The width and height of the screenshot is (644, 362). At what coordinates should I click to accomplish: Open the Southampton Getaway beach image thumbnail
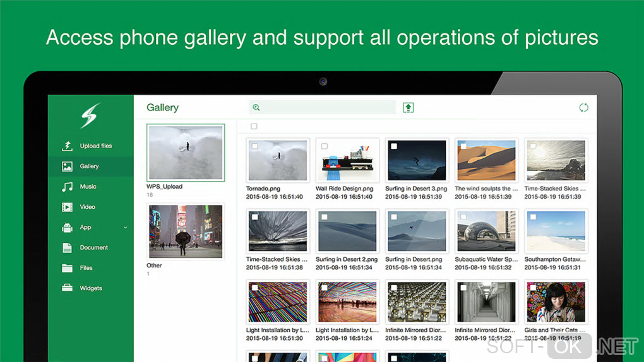556,231
